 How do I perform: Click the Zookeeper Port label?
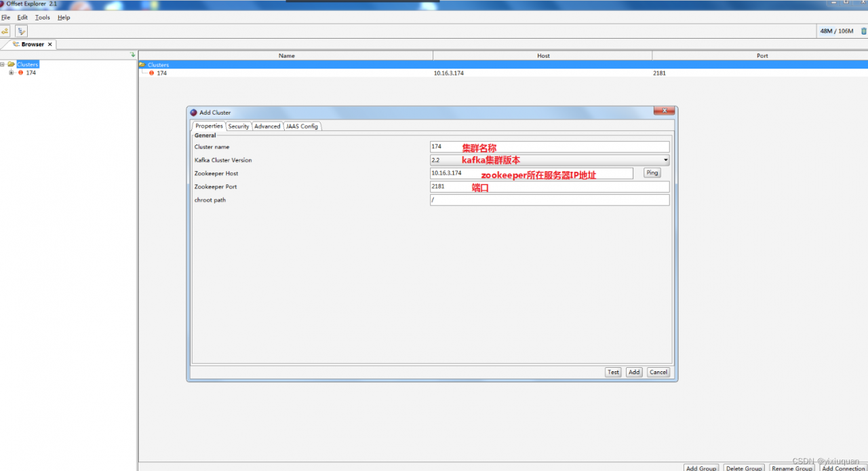[x=216, y=187]
